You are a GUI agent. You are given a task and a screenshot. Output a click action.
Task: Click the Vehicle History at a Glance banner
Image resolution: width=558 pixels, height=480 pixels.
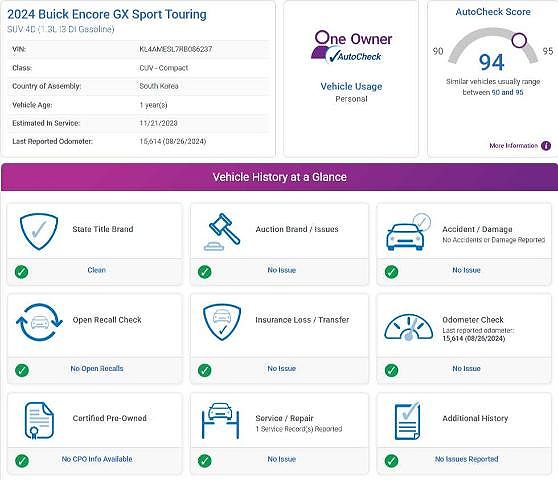point(279,177)
